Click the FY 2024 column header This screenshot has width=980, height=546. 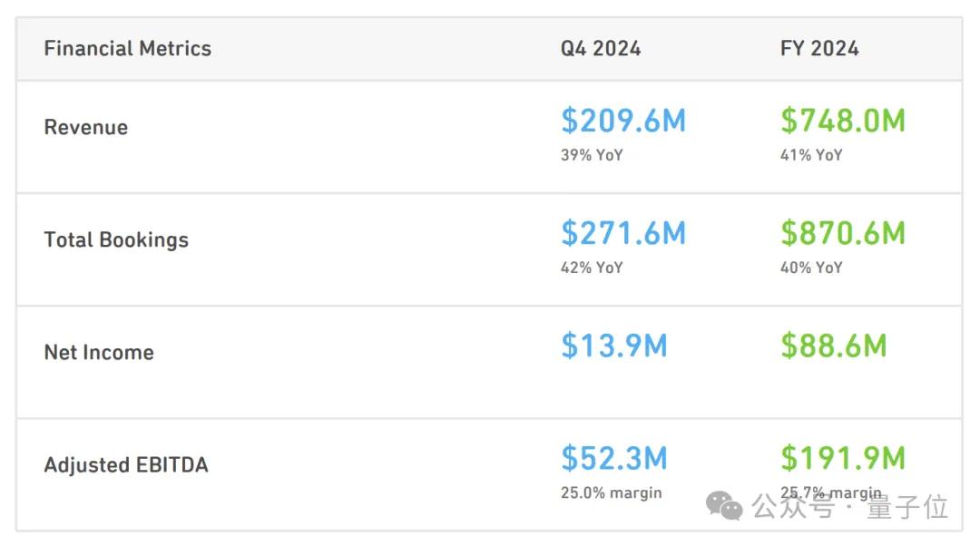click(x=819, y=49)
